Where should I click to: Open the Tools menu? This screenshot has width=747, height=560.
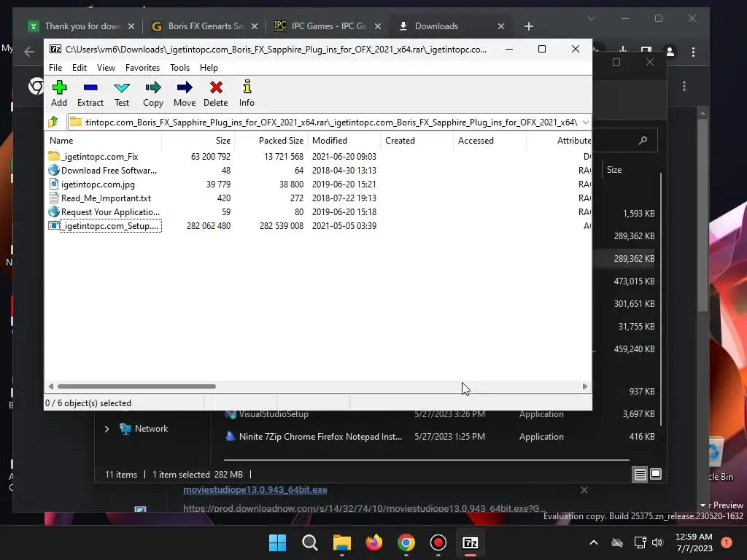[179, 68]
